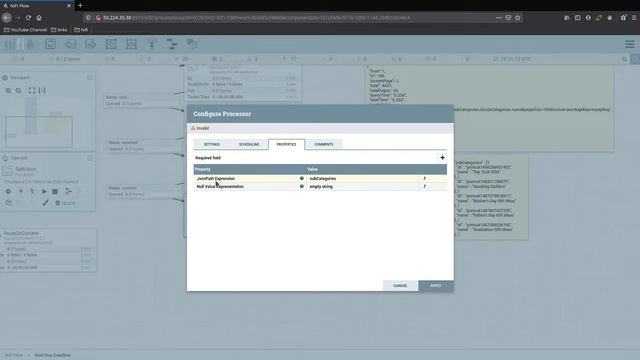Go back in the browser
640x360 pixels.
pos(7,18)
